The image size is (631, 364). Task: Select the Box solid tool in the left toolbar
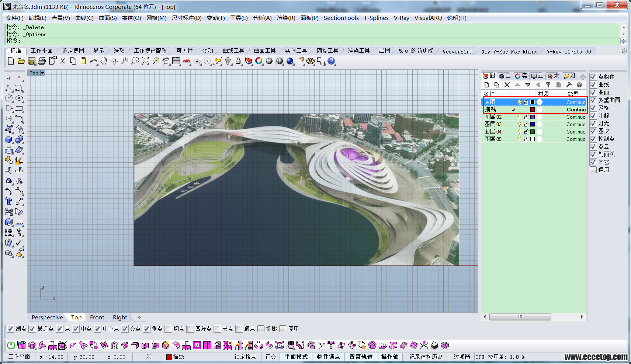9,139
